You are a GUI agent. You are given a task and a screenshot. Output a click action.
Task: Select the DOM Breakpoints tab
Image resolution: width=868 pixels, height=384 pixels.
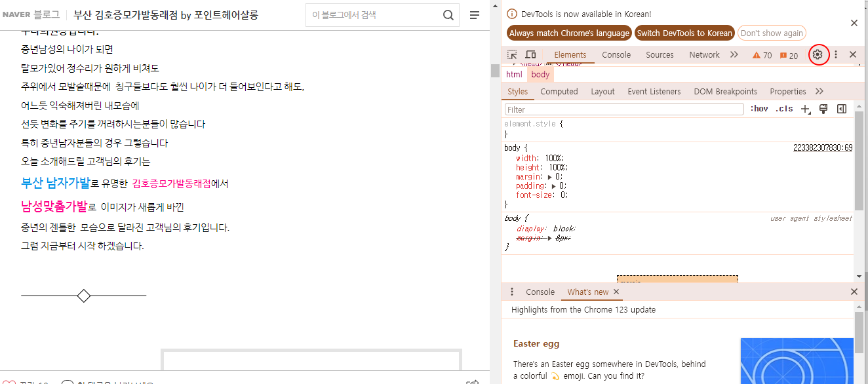click(726, 92)
